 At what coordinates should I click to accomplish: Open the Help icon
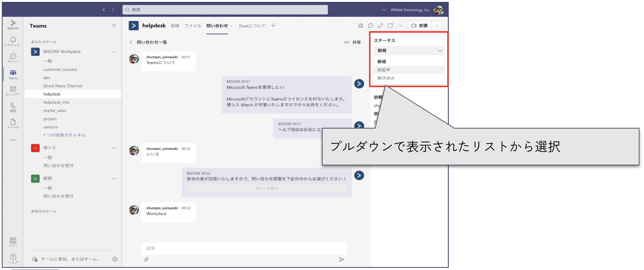[13, 259]
